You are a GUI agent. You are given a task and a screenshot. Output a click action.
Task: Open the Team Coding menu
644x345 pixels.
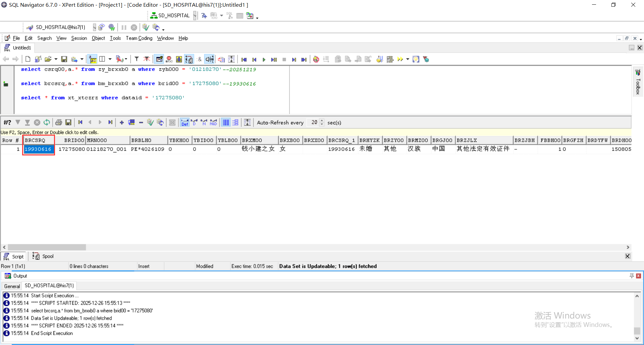(x=139, y=38)
